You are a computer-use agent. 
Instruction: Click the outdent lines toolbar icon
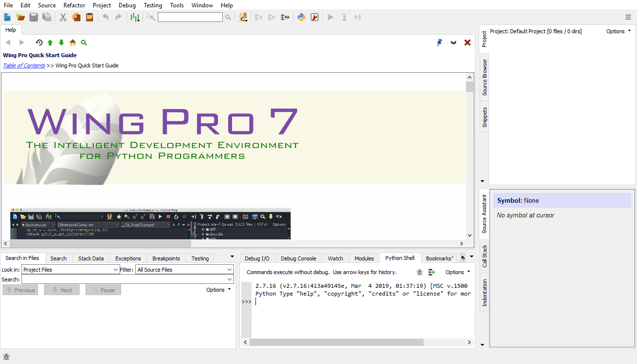tap(272, 17)
